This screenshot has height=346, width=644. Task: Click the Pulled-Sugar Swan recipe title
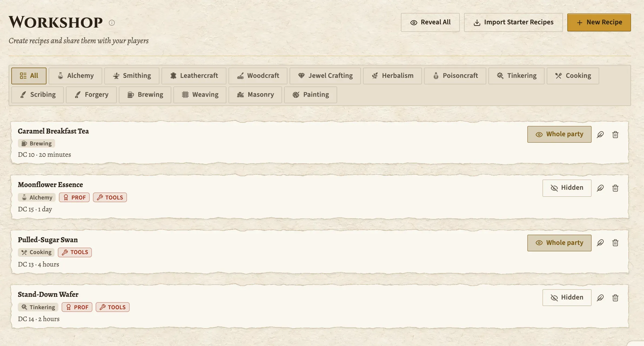click(48, 240)
